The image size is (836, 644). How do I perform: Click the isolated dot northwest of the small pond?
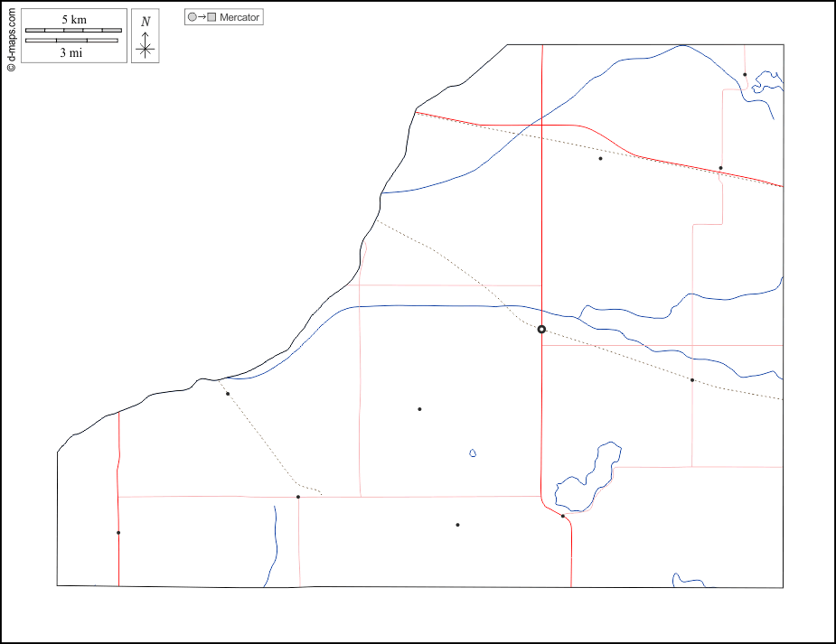(x=419, y=409)
